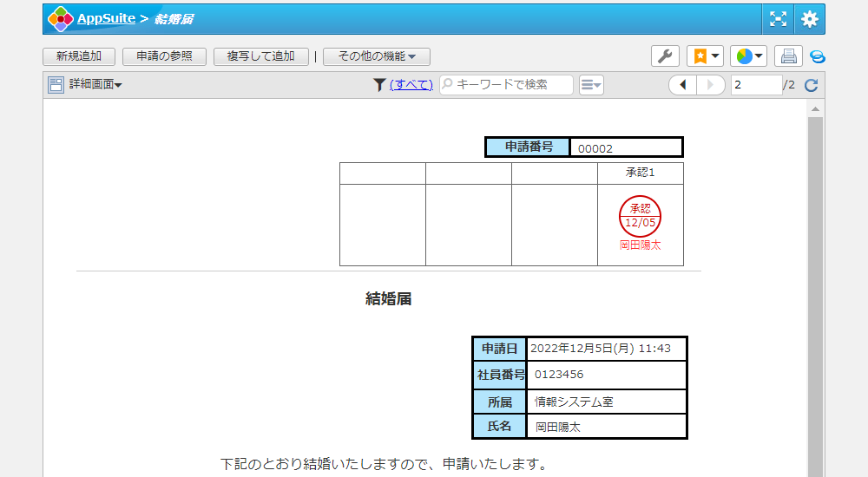Click the fullscreen expand icon in header
Screen dimensions: 868x477
tap(778, 19)
